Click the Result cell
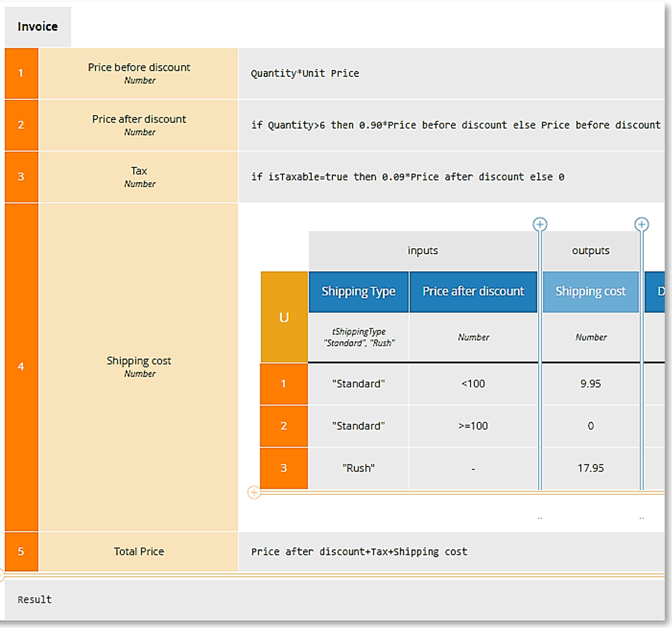672x628 pixels. tap(335, 600)
